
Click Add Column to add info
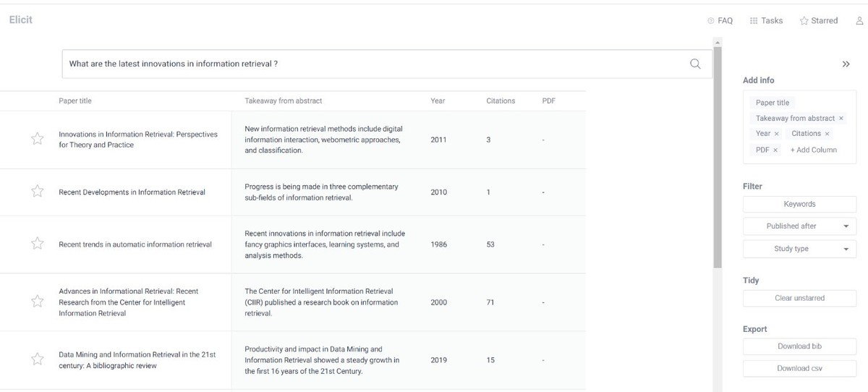pos(813,150)
